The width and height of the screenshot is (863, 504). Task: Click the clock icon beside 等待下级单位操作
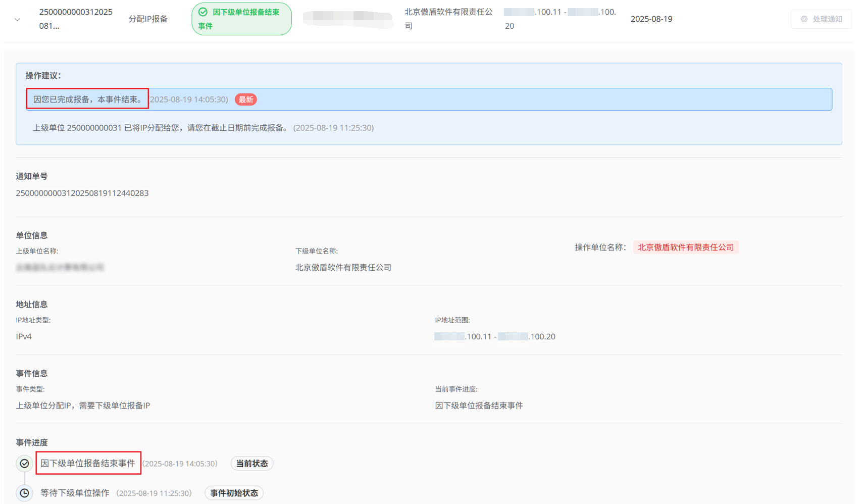point(24,493)
